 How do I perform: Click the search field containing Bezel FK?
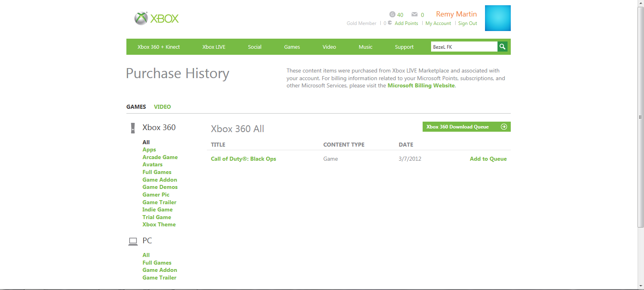click(464, 47)
